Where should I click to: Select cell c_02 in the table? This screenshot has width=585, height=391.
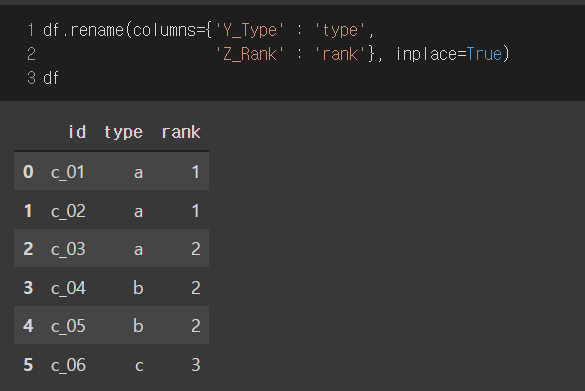68,211
